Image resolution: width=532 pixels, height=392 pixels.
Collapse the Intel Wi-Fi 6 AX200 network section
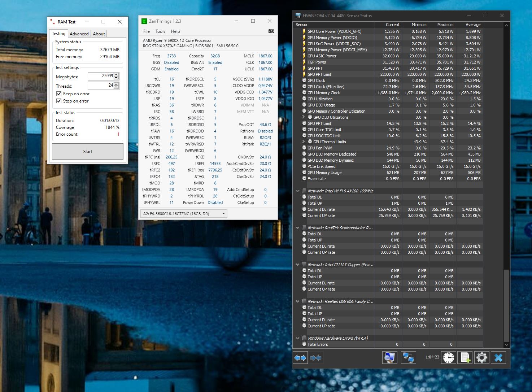point(298,191)
